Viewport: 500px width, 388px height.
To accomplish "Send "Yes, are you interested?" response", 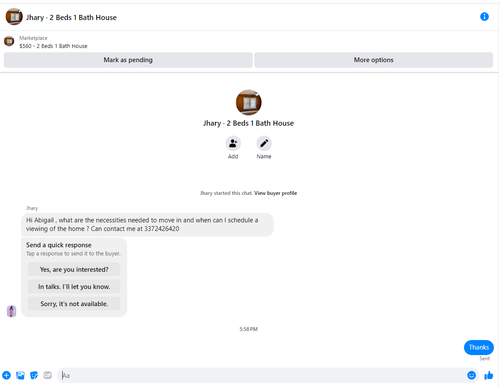I will pyautogui.click(x=74, y=269).
